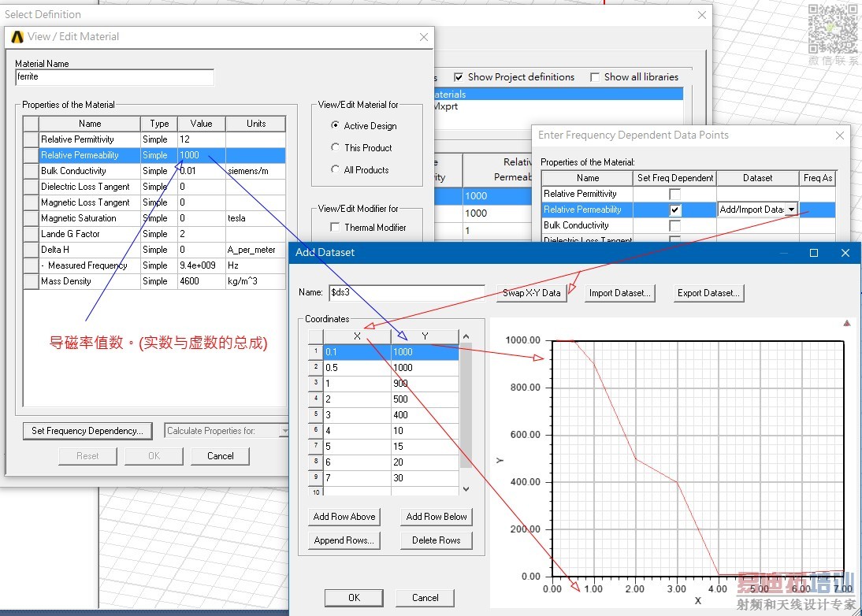The width and height of the screenshot is (862, 616).
Task: Choose the All Products radio option
Action: (336, 170)
